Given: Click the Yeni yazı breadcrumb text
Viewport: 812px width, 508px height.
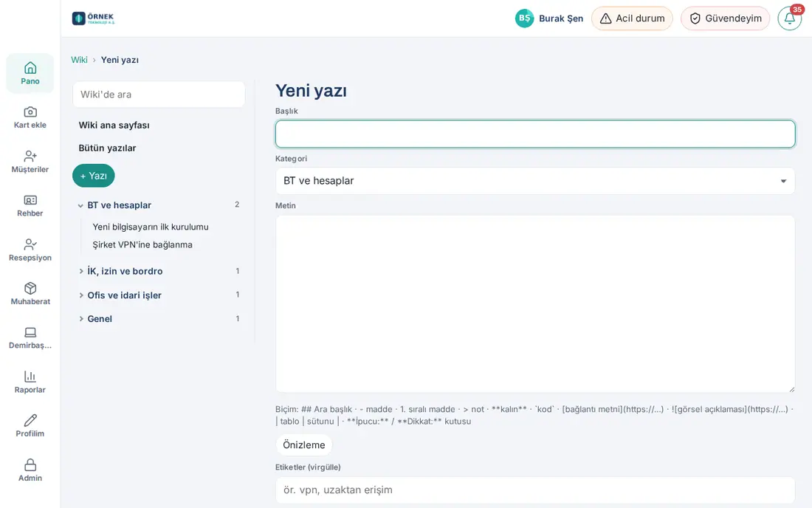Looking at the screenshot, I should (120, 60).
